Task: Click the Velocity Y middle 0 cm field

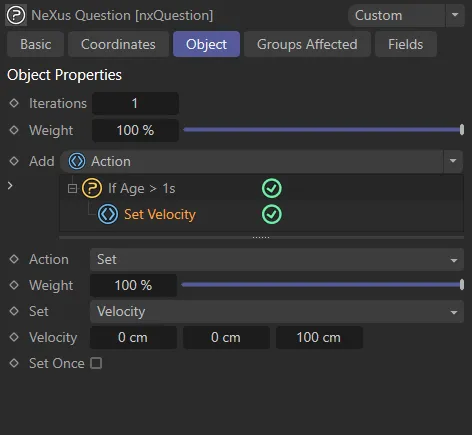Action: 226,338
